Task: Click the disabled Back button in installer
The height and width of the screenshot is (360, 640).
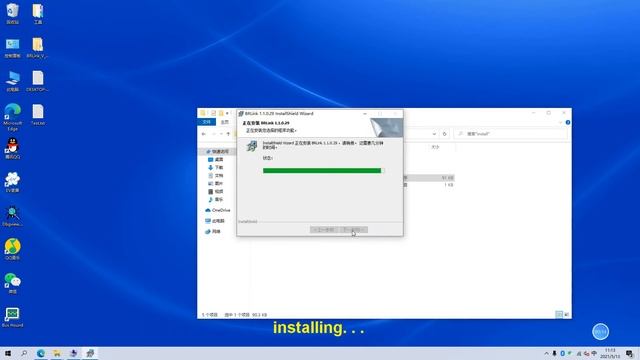Action: click(x=324, y=230)
